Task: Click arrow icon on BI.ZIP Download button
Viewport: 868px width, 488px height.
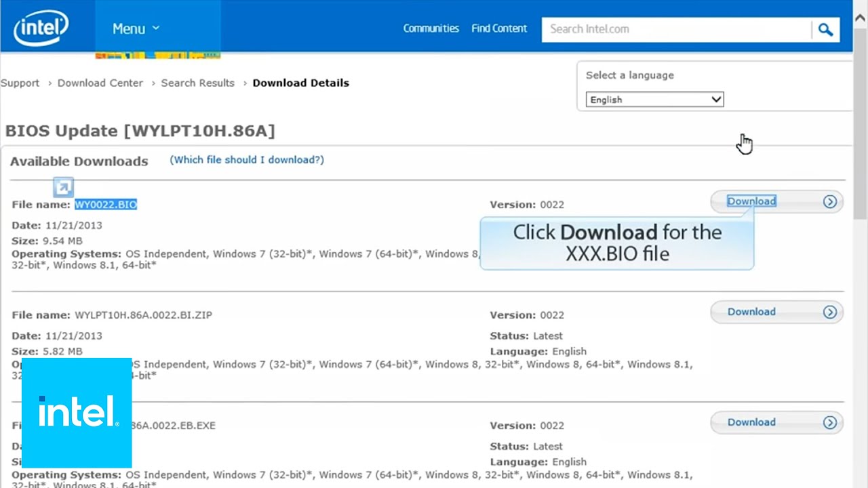Action: pos(830,312)
